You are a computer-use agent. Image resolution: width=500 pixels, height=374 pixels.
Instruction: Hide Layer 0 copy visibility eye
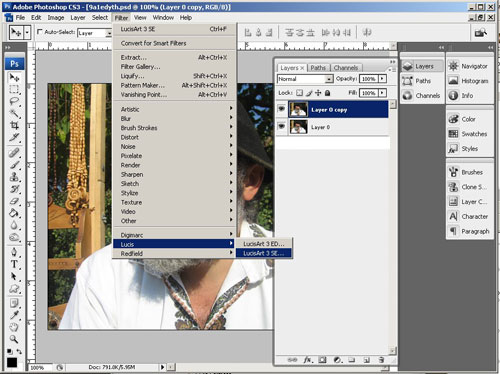[x=282, y=109]
